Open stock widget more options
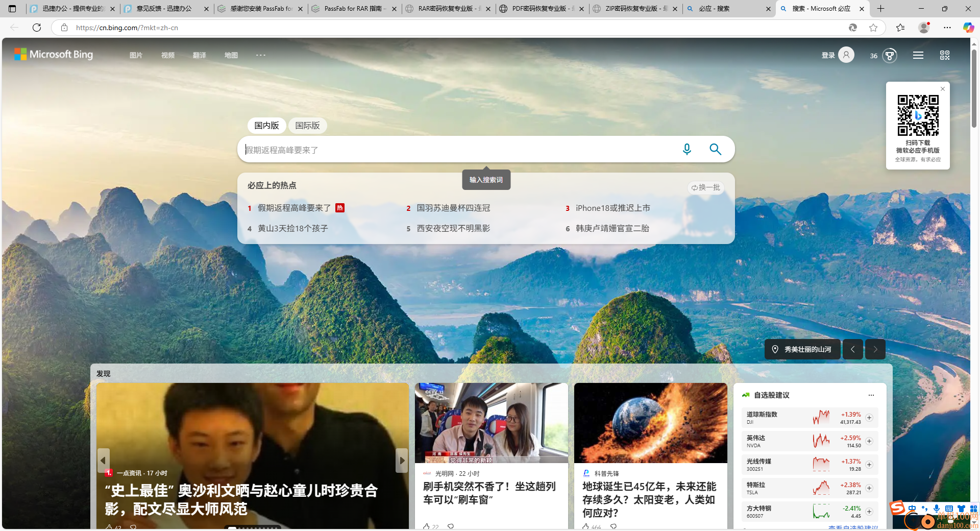This screenshot has width=980, height=531. (871, 395)
